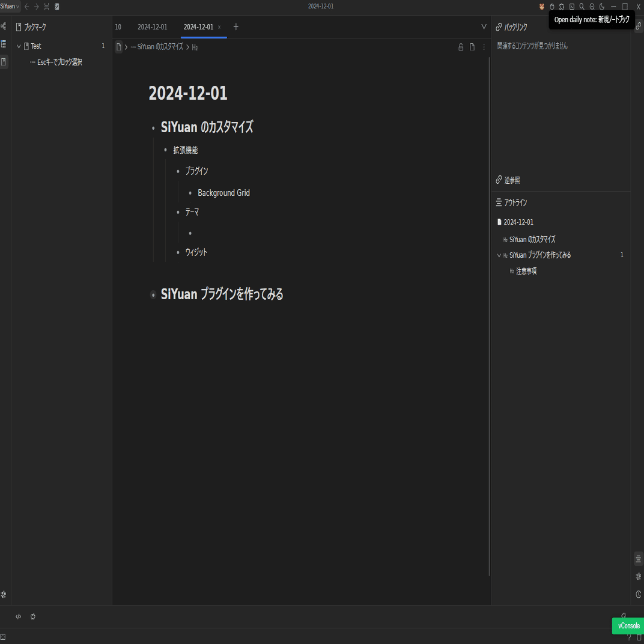Image resolution: width=644 pixels, height=644 pixels.
Task: Click bullet beside 'SiYuan のカスタマイズ' heading
Action: (x=153, y=129)
